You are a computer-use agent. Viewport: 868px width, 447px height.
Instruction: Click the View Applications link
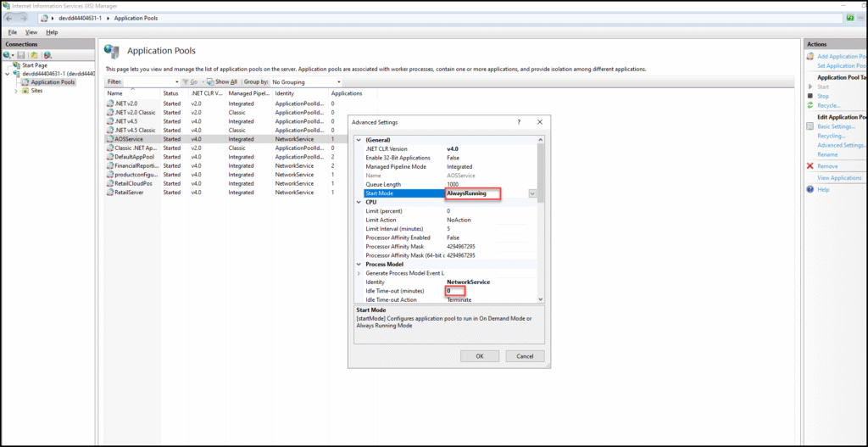tap(839, 178)
